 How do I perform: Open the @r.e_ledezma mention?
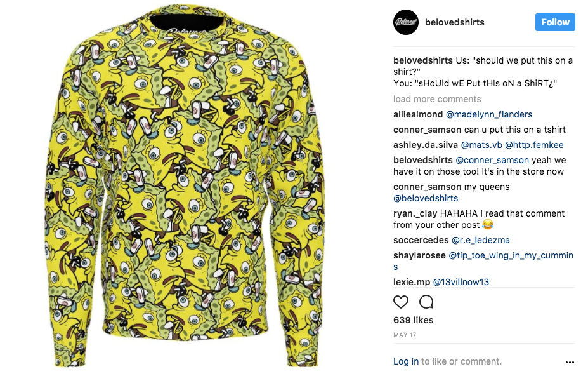(x=481, y=241)
